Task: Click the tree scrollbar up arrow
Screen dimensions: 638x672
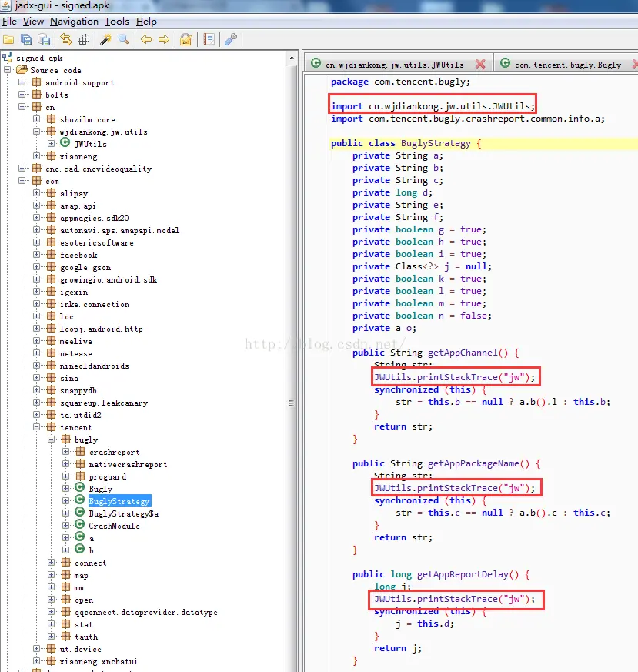Action: (292, 58)
